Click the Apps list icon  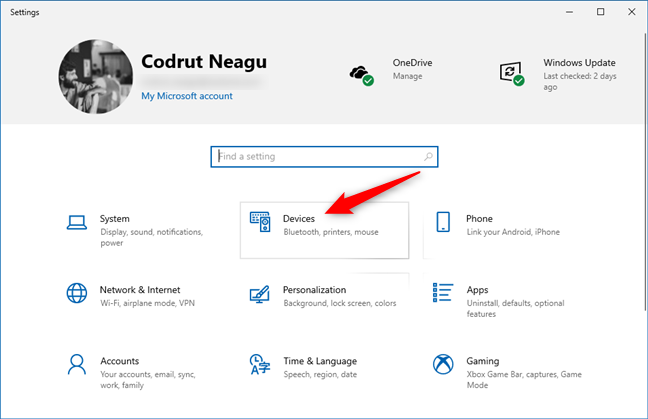(443, 293)
